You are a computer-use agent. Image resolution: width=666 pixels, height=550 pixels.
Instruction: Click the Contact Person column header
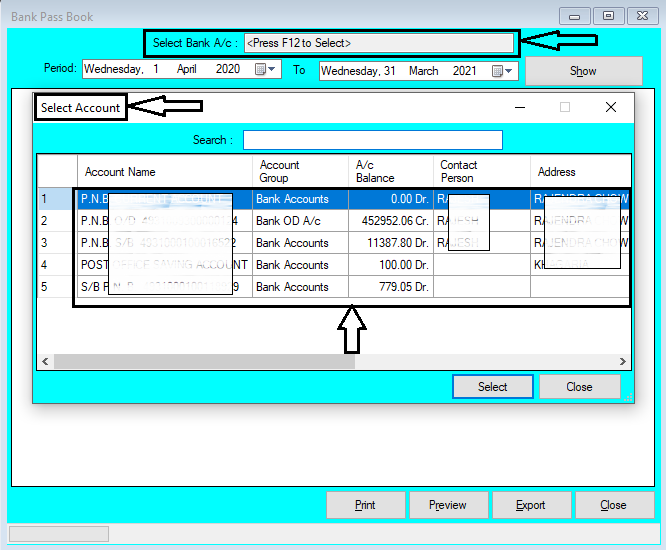(x=482, y=172)
